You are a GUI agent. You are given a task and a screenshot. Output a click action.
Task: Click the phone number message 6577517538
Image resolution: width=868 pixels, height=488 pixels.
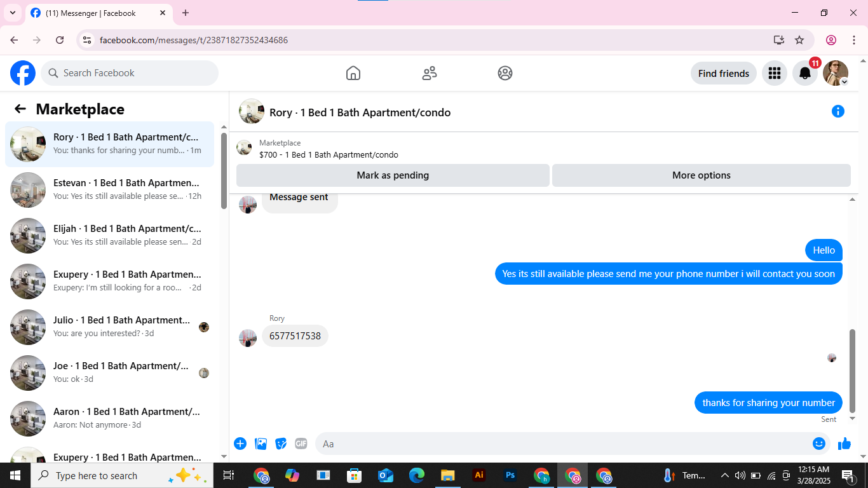click(x=295, y=335)
